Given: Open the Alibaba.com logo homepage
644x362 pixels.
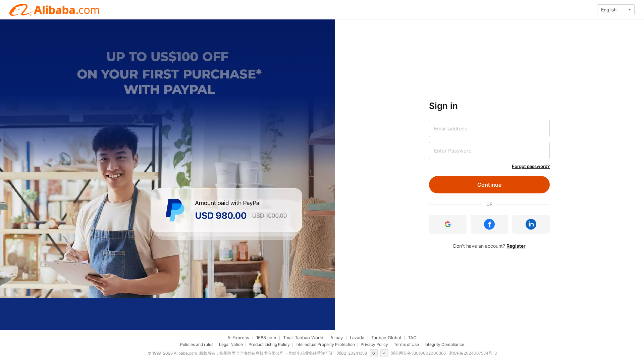Looking at the screenshot, I should coord(54,10).
